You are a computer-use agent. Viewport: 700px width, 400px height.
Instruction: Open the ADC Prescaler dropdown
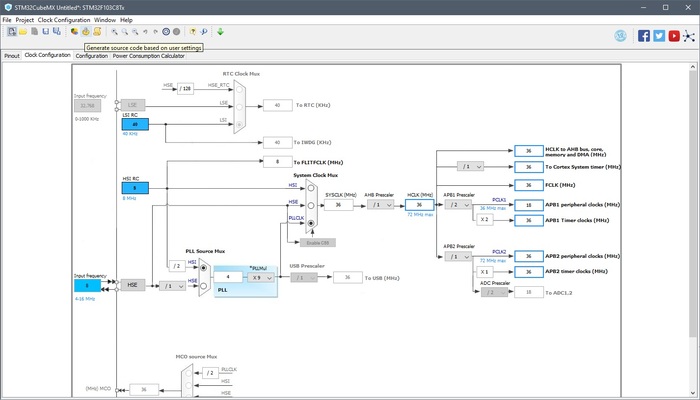(495, 292)
